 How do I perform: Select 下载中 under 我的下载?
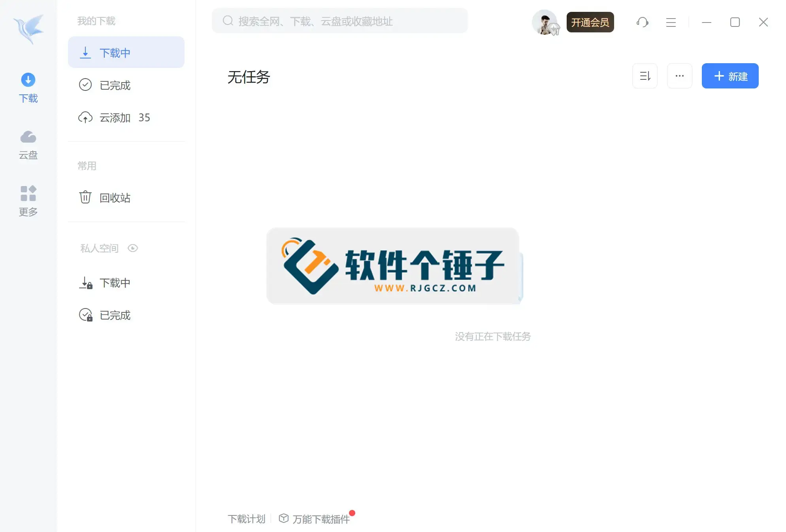[126, 53]
